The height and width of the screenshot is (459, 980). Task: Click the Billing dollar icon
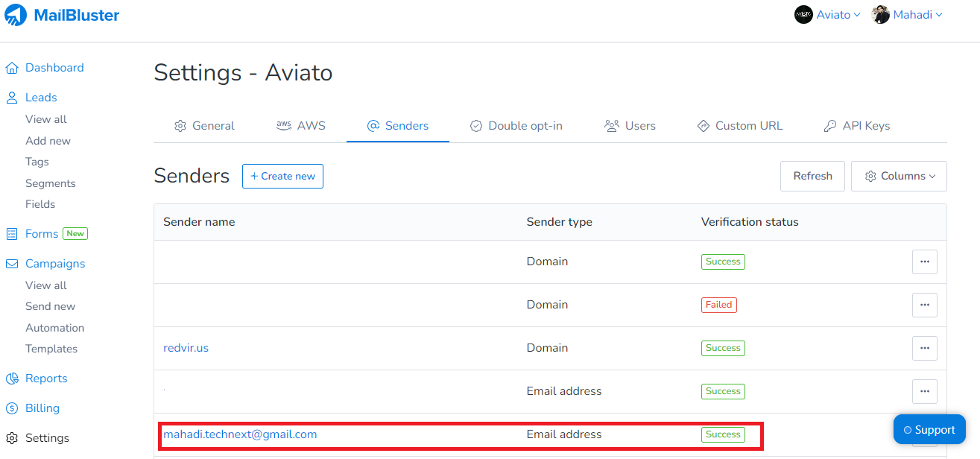pos(12,408)
